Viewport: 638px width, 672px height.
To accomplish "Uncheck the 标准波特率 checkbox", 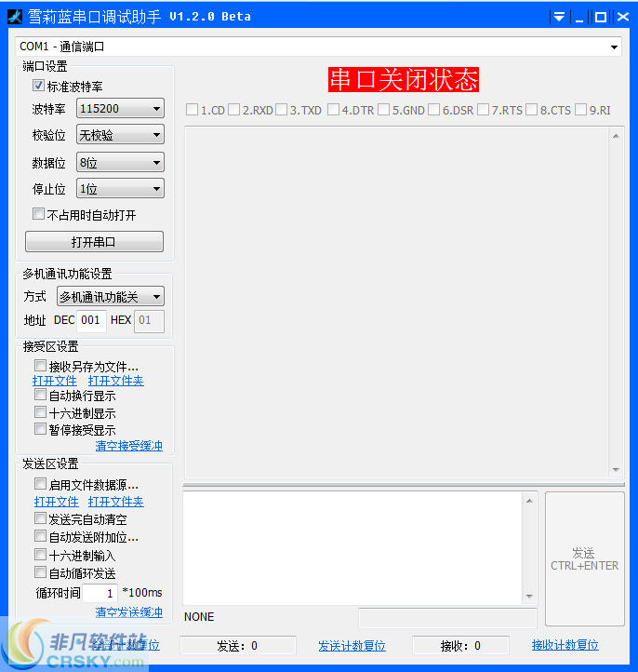I will [38, 86].
